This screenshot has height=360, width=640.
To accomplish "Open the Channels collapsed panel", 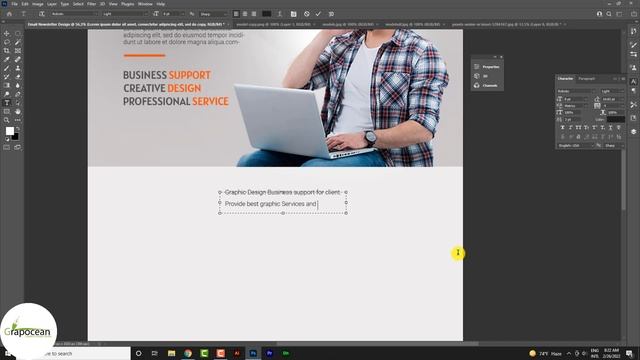I will point(487,85).
